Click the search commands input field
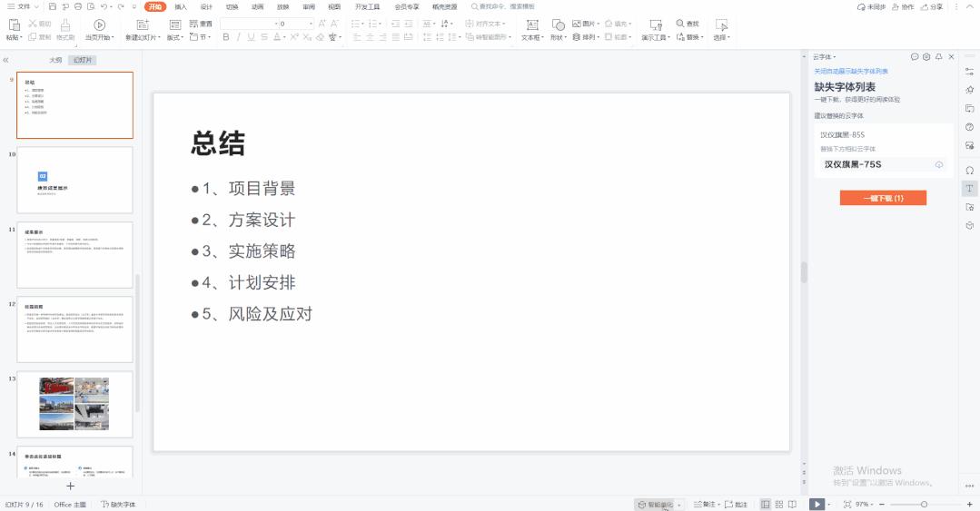Viewport: 980px width, 511px height. click(x=503, y=7)
